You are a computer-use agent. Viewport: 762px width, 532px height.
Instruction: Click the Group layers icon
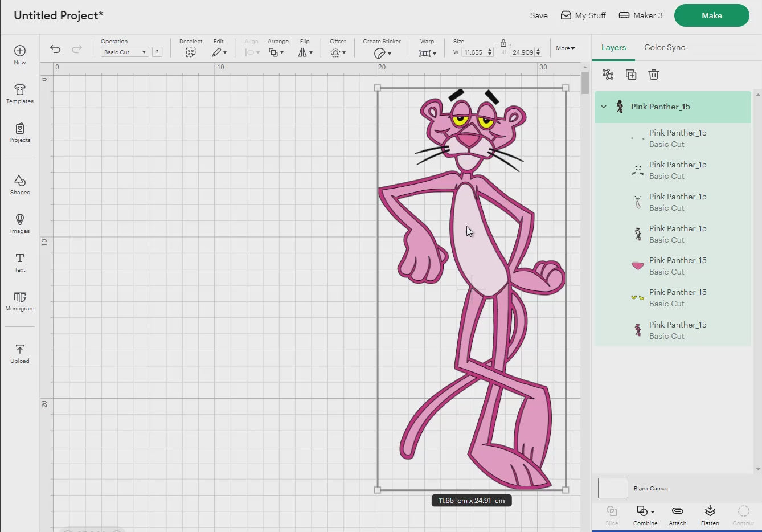click(x=608, y=75)
